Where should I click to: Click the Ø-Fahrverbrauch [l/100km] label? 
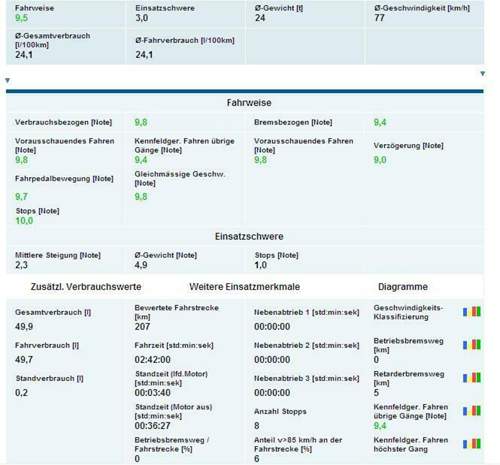tap(185, 40)
